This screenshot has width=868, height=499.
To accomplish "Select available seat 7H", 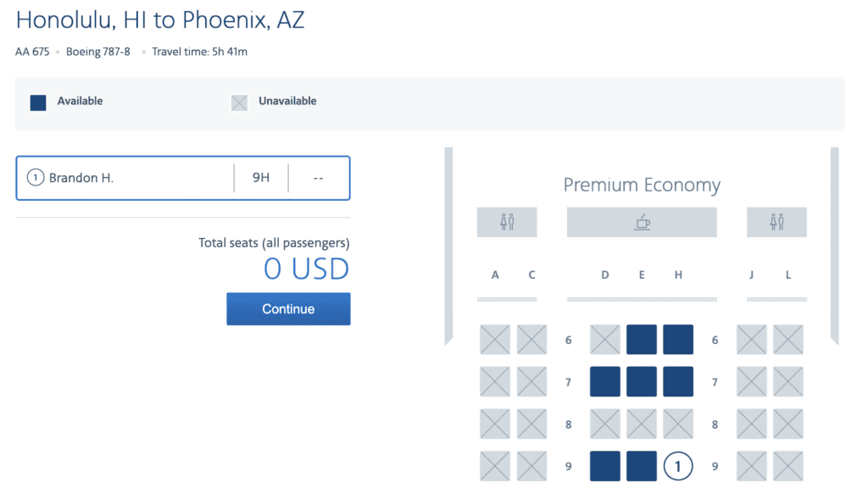I will click(678, 382).
